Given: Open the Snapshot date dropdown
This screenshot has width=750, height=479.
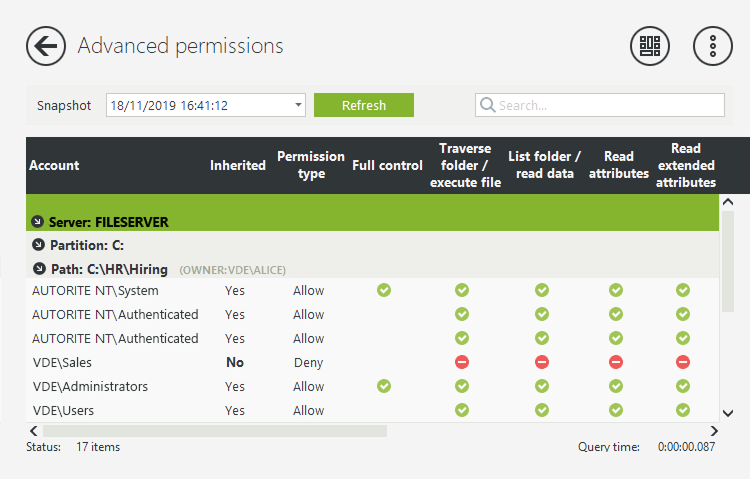Looking at the screenshot, I should (x=299, y=105).
